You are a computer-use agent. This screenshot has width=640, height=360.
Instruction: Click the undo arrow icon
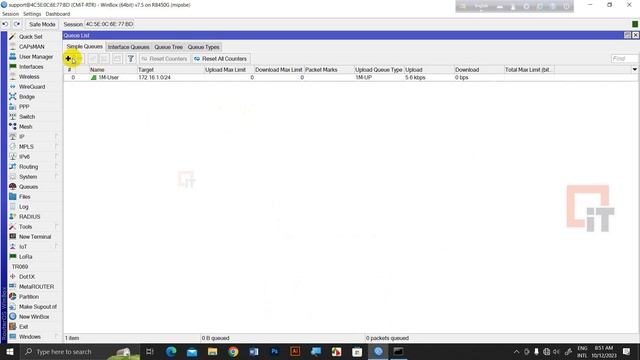[5, 24]
